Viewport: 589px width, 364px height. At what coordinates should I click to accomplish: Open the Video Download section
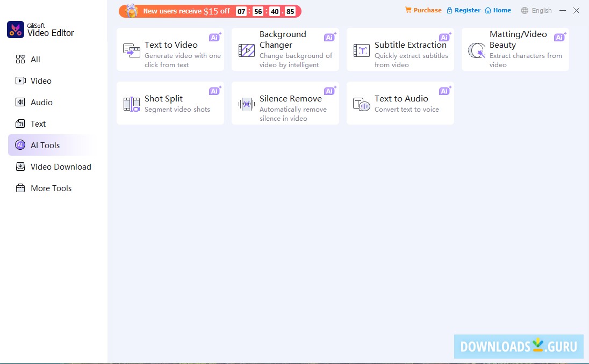[61, 166]
